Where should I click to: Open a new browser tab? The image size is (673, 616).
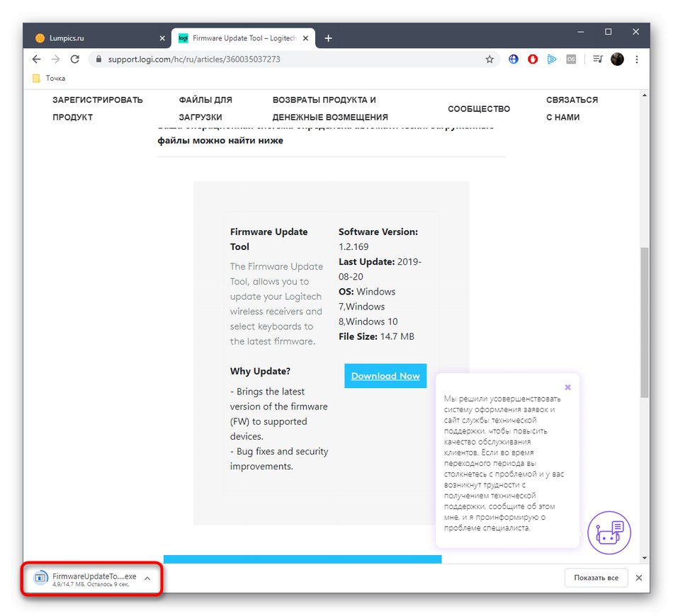coord(328,38)
